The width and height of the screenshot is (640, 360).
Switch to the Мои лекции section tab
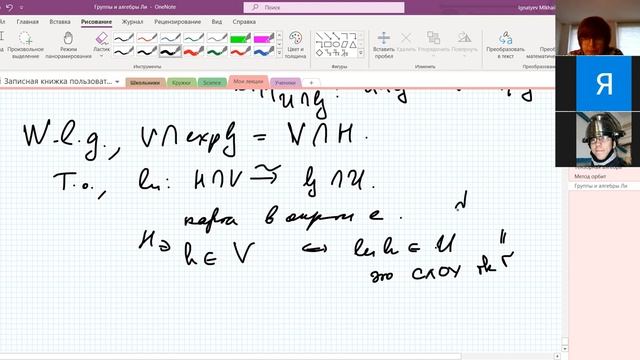coord(248,82)
